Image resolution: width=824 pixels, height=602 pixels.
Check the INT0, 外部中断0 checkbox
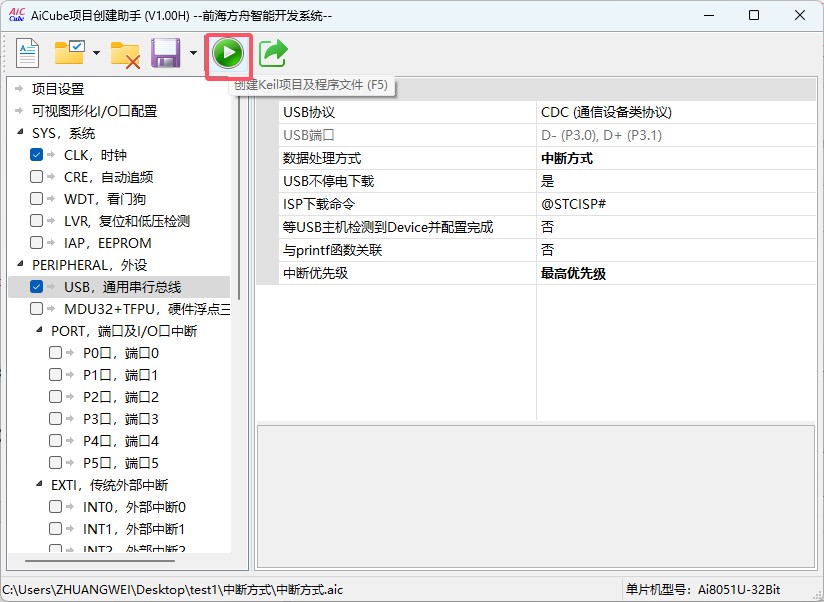[x=55, y=506]
